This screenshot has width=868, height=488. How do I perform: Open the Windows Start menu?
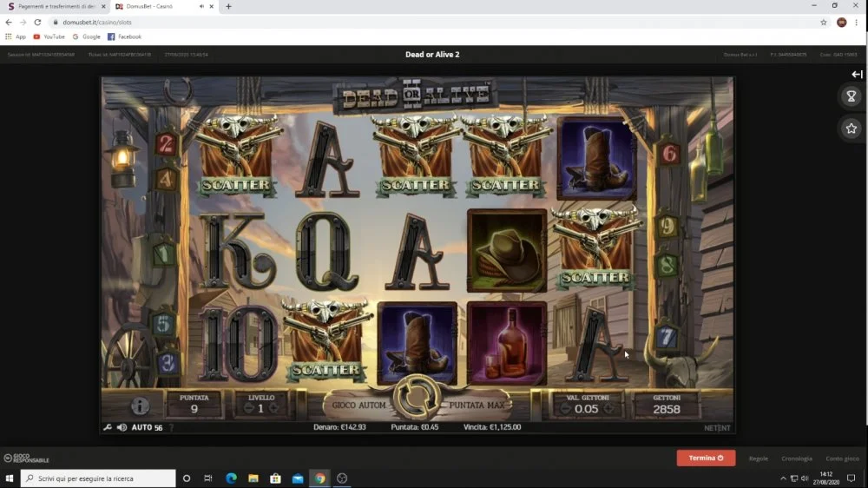click(x=10, y=478)
